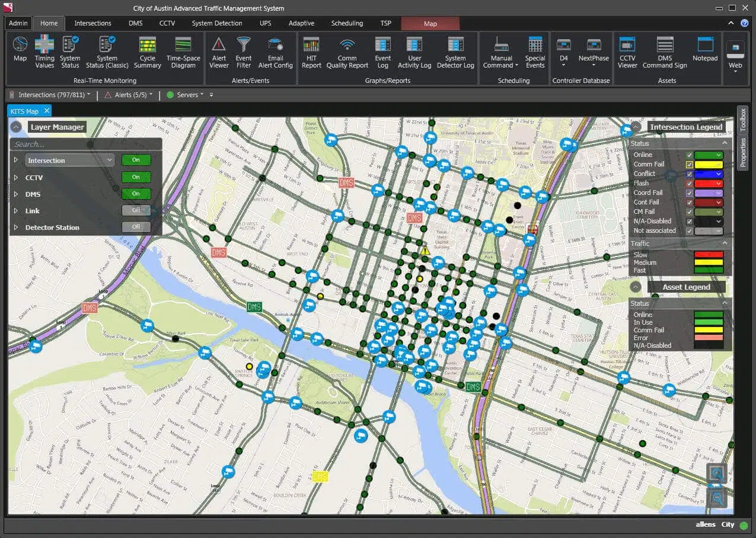756x538 pixels.
Task: Toggle the CCTV layer off
Action: [136, 177]
